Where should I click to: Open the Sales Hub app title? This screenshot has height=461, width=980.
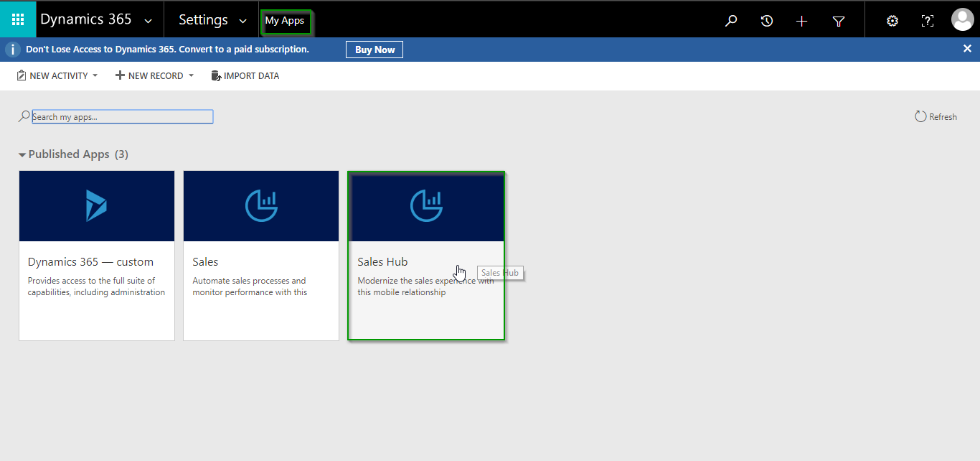(x=382, y=262)
